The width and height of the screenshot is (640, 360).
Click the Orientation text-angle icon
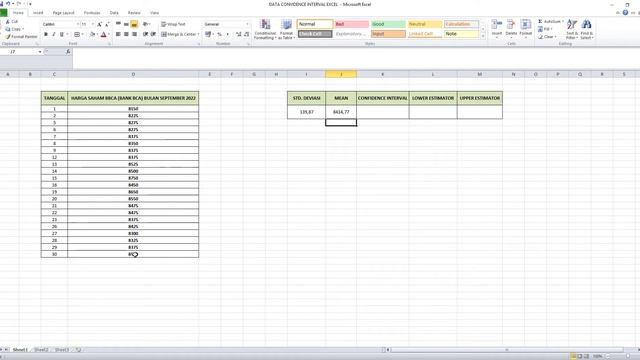click(146, 24)
